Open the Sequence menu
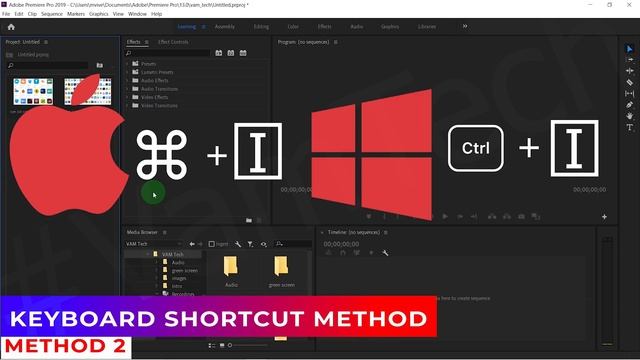The width and height of the screenshot is (640, 360). coord(52,14)
